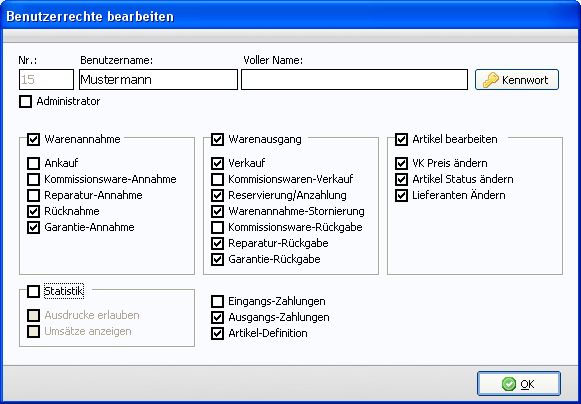The height and width of the screenshot is (404, 581).
Task: Toggle Lieferanten Ändern checkbox
Action: [401, 195]
